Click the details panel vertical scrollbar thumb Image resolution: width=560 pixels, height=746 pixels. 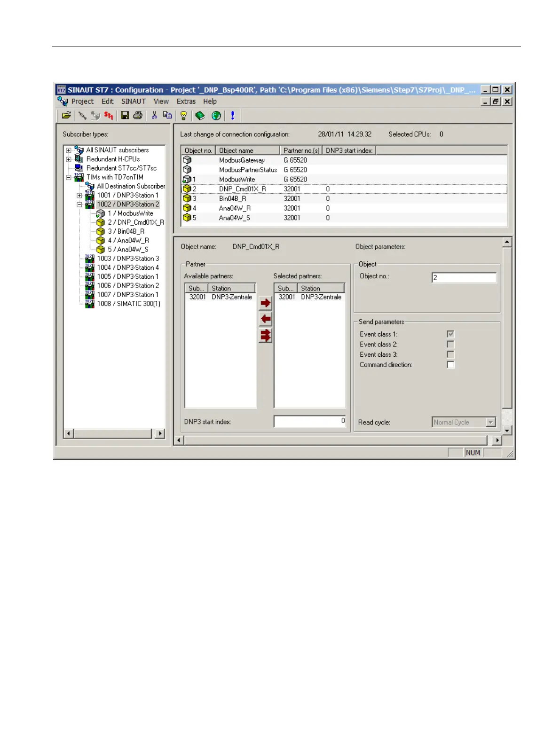[x=507, y=328]
